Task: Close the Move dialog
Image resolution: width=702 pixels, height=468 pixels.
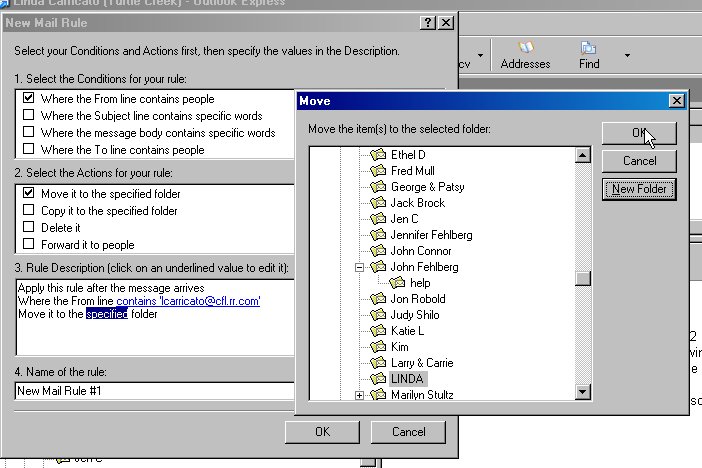Action: [x=676, y=100]
